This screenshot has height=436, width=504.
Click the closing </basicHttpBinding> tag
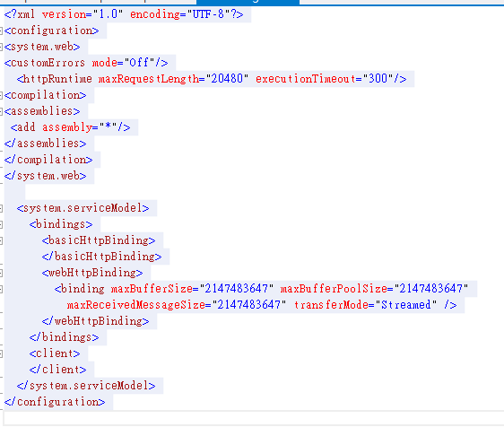coord(102,257)
